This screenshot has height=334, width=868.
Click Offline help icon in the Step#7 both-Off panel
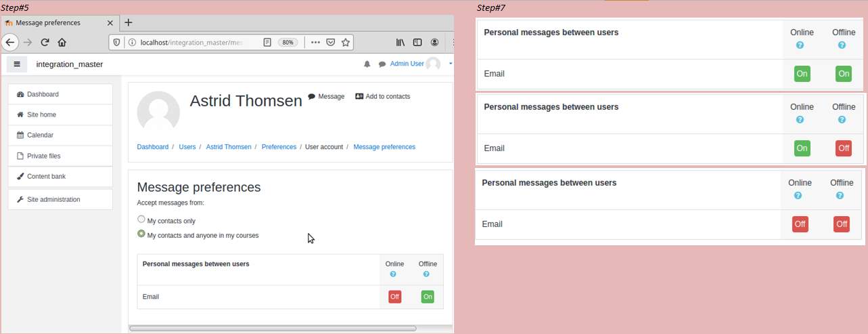pos(840,196)
